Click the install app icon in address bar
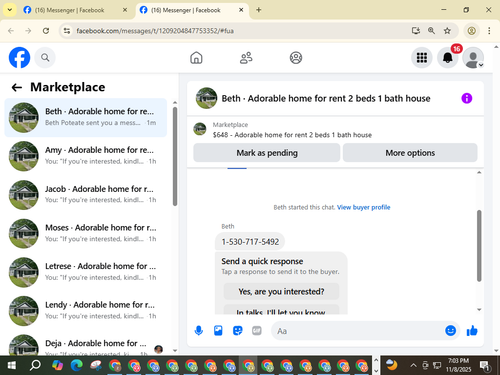The width and height of the screenshot is (500, 375). (x=415, y=31)
